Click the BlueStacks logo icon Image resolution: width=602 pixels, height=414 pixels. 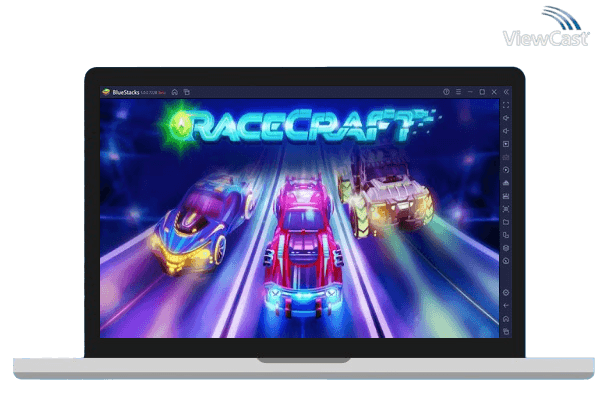coord(106,92)
